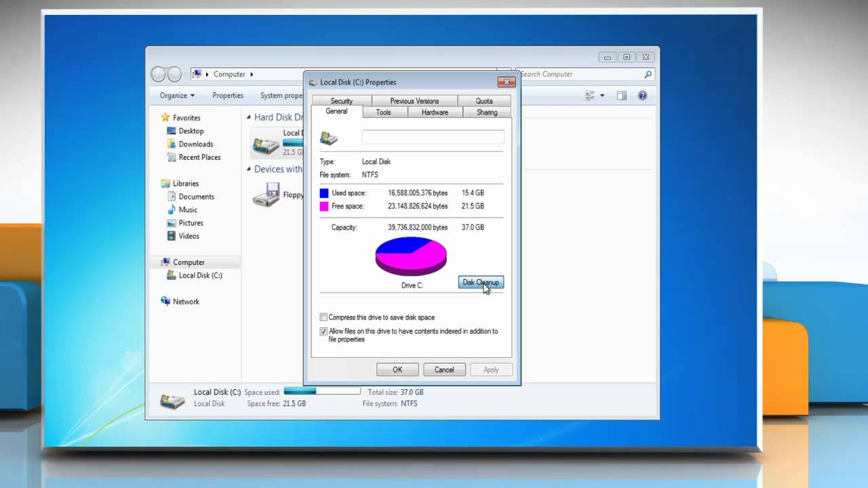868x488 pixels.
Task: Click the Explorer Help icon
Action: click(643, 96)
